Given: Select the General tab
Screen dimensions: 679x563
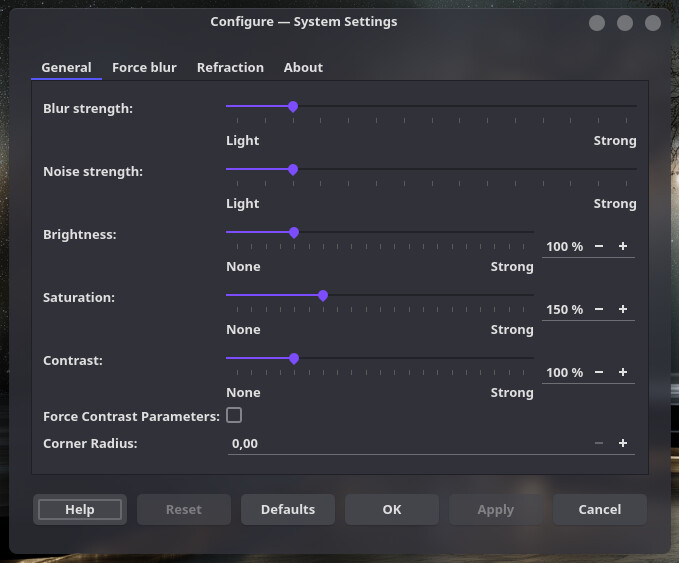Looking at the screenshot, I should (66, 68).
